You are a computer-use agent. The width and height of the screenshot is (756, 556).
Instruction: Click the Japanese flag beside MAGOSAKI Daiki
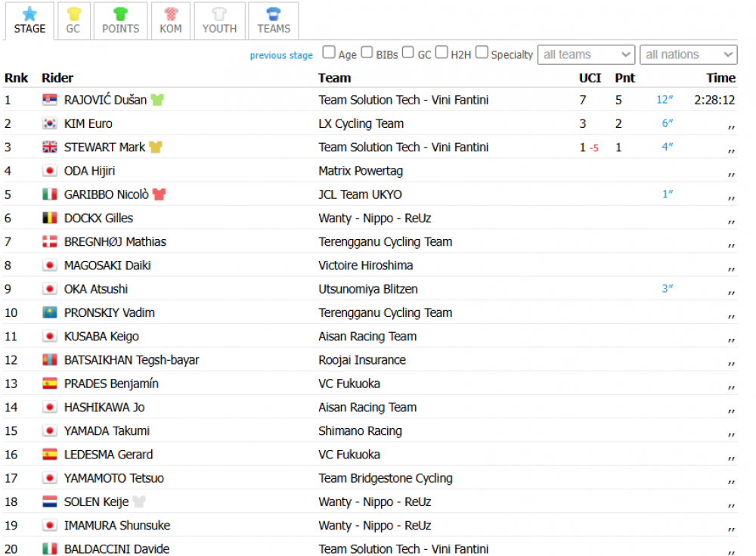[50, 266]
